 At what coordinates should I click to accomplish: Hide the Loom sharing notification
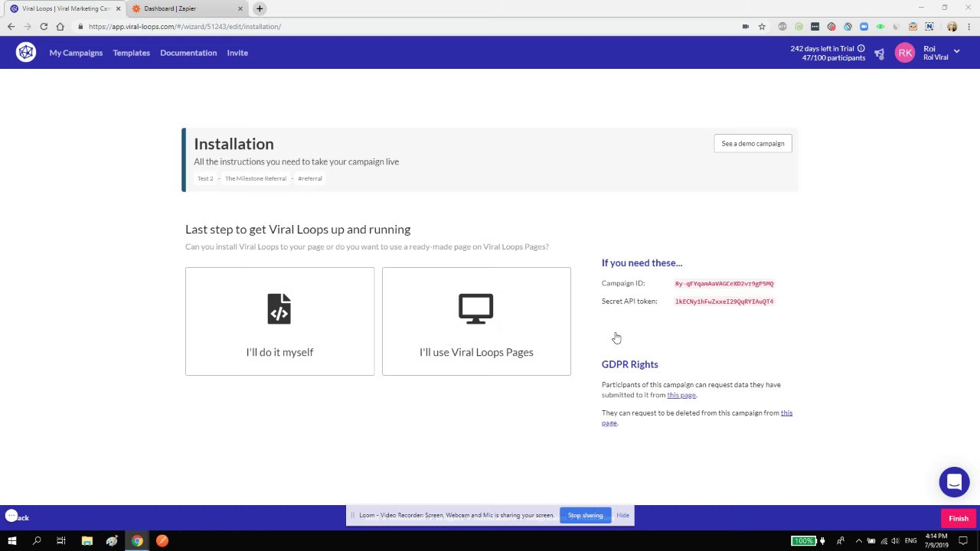coord(622,515)
